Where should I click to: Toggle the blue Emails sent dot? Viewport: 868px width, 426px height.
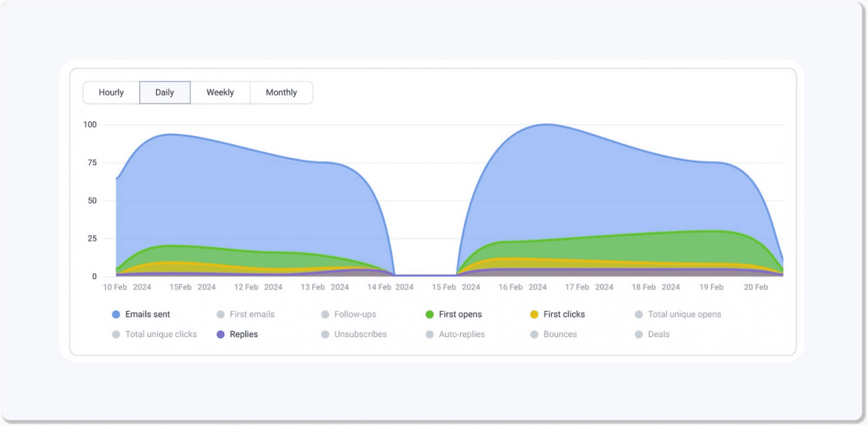[x=116, y=315]
